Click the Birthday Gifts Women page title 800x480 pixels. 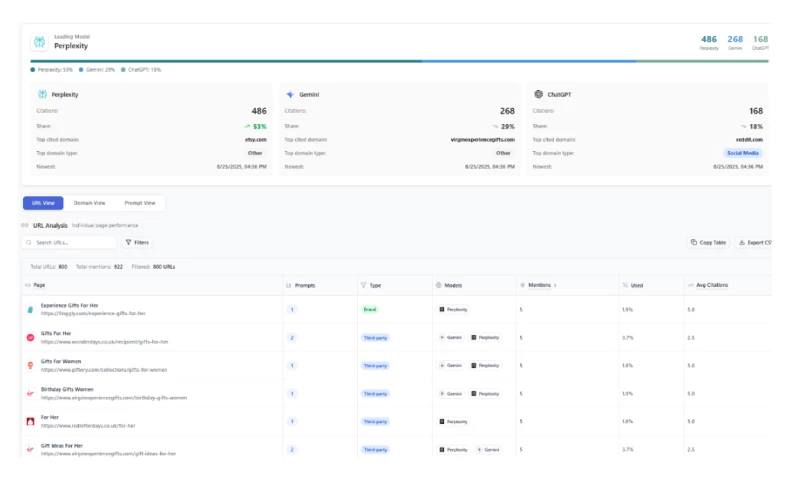coord(67,389)
